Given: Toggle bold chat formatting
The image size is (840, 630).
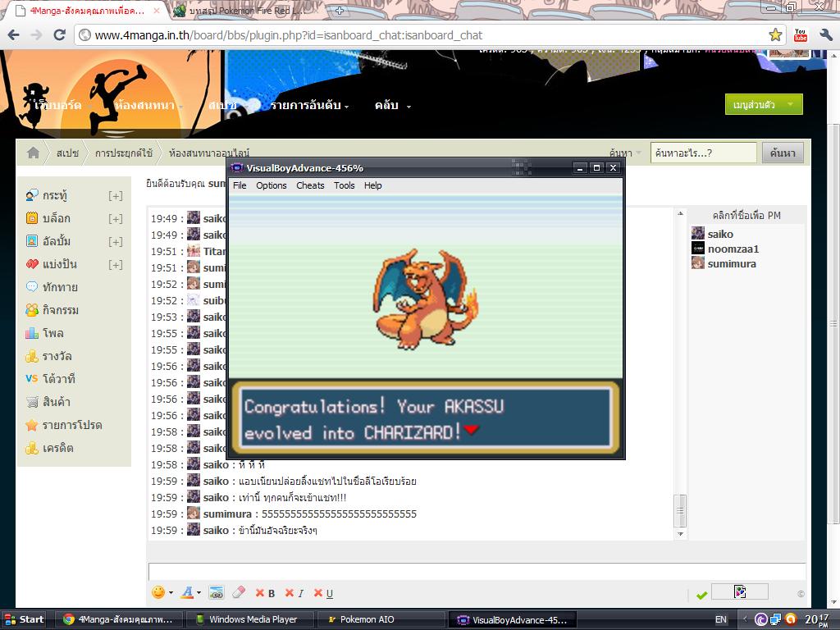Looking at the screenshot, I should click(x=265, y=593).
